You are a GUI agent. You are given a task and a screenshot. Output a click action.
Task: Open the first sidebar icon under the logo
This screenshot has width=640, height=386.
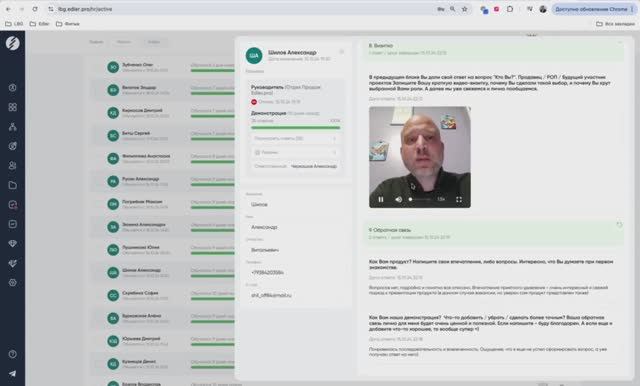pos(13,87)
